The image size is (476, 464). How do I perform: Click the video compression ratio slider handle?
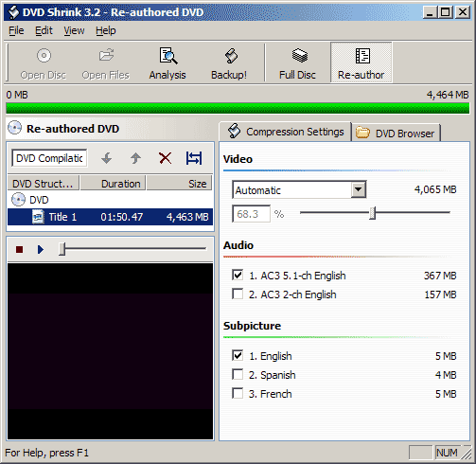tap(373, 213)
